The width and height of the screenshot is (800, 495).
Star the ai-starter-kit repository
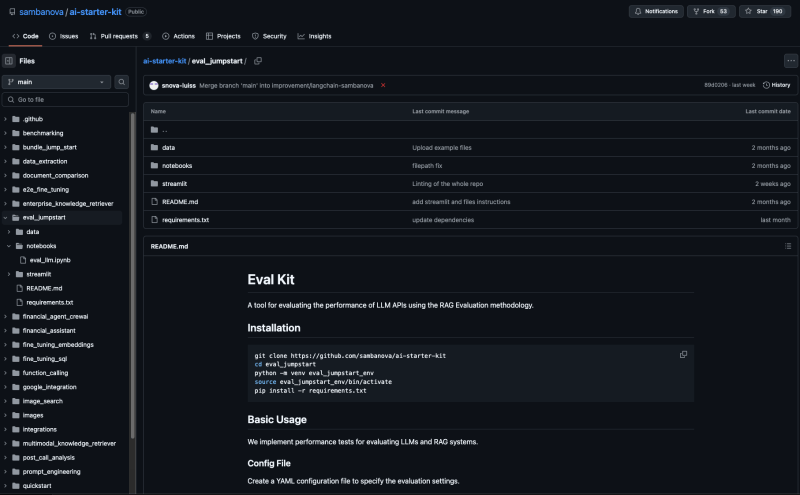pyautogui.click(x=765, y=11)
